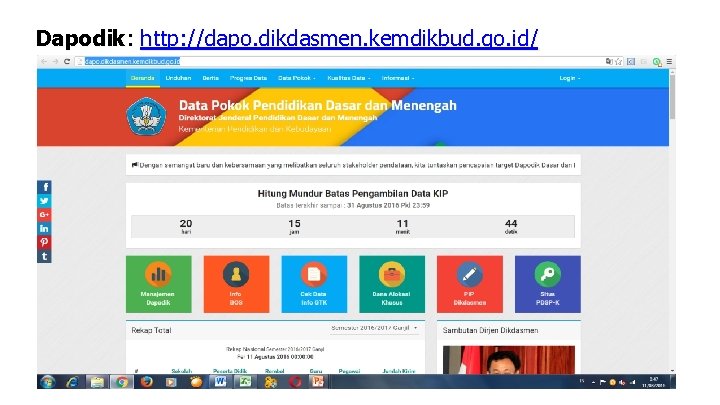
Task: Open the Chrome hamburger menu
Action: 669,61
